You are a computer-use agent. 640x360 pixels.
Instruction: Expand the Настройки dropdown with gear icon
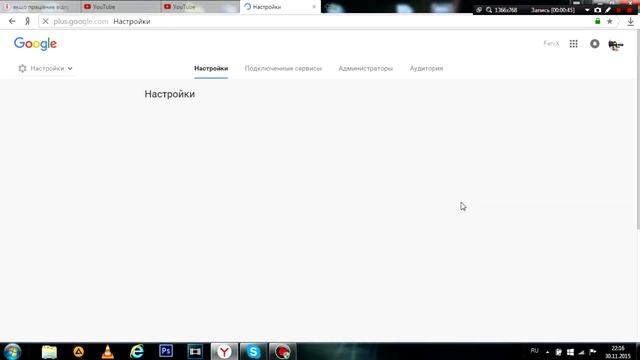click(45, 68)
